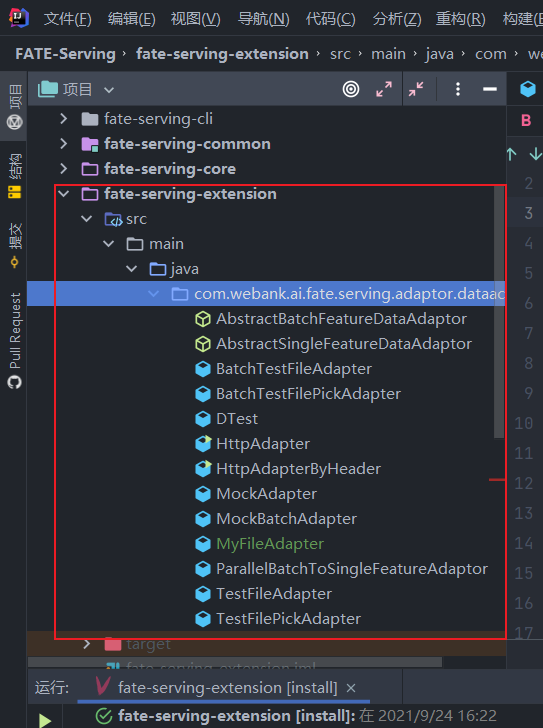Click AbstractBatchFeatureDataAdaptor abstract class icon

pyautogui.click(x=203, y=319)
